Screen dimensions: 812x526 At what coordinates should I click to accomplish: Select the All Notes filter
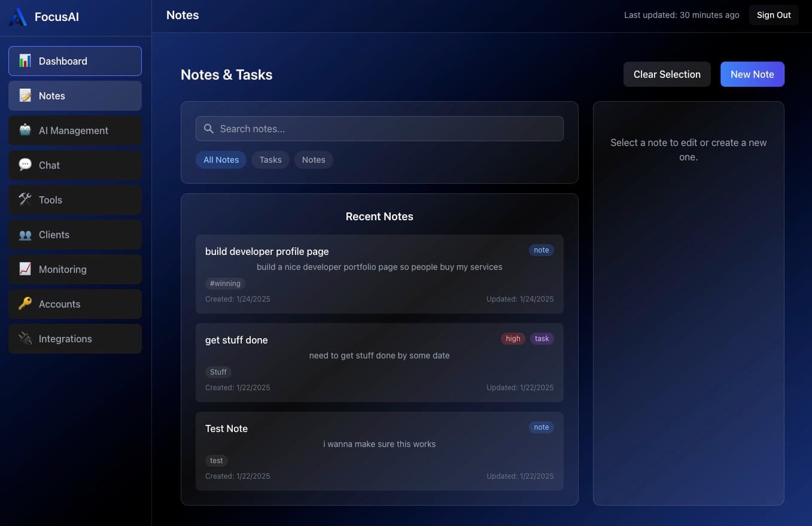221,160
